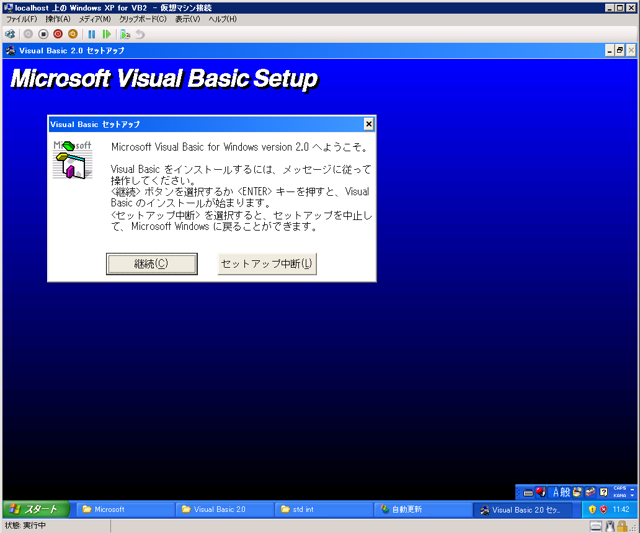Viewport: 640px width, 533px height.
Task: Open the ファイル(F) menu
Action: (x=21, y=19)
